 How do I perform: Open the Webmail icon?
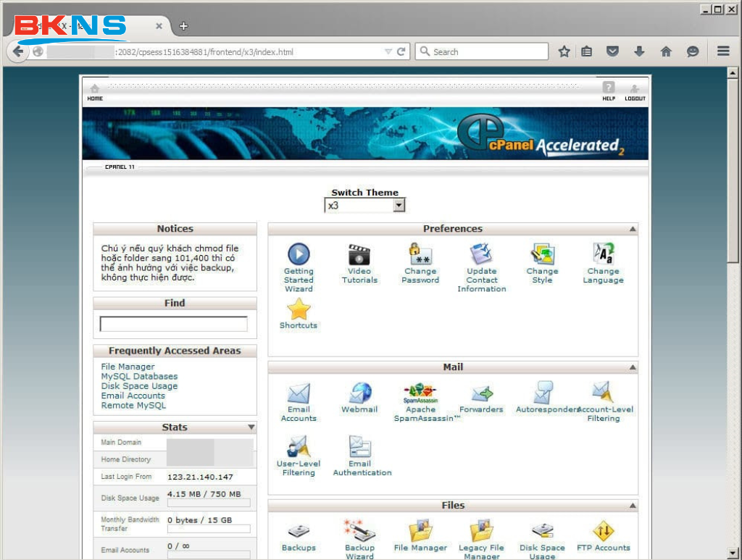[x=359, y=393]
